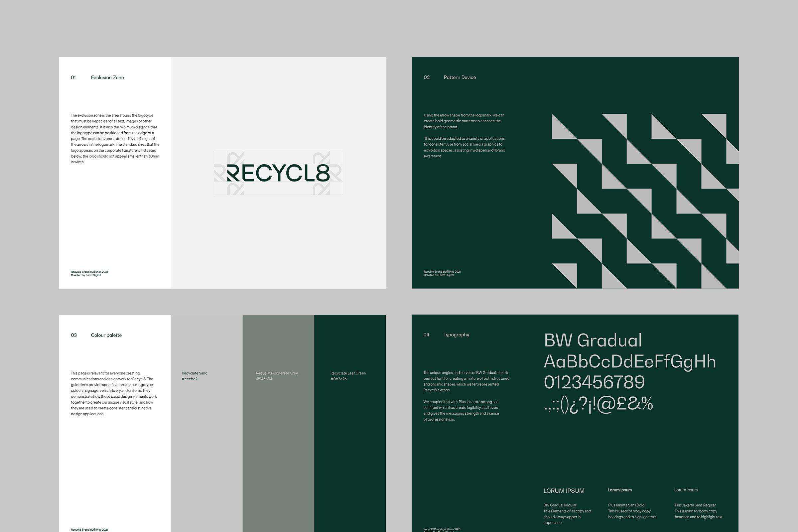798x532 pixels.
Task: Click the geometric arrow pattern graphic
Action: 645,201
